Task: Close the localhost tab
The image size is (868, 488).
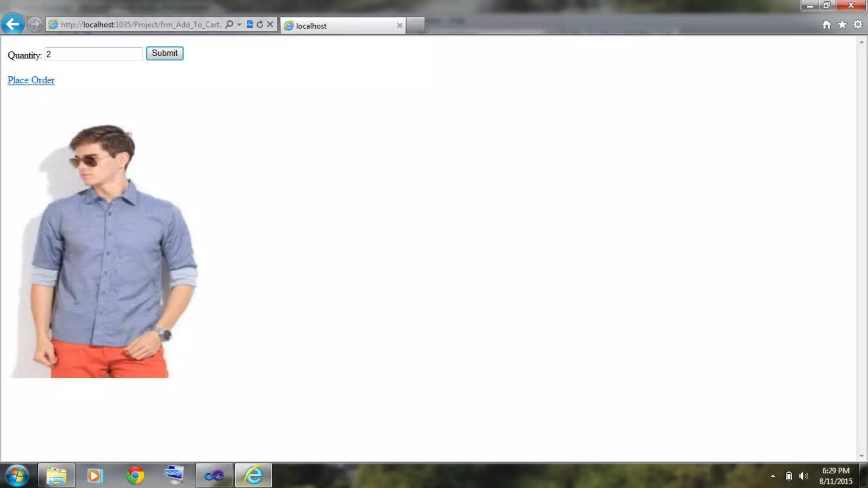Action: click(x=399, y=26)
